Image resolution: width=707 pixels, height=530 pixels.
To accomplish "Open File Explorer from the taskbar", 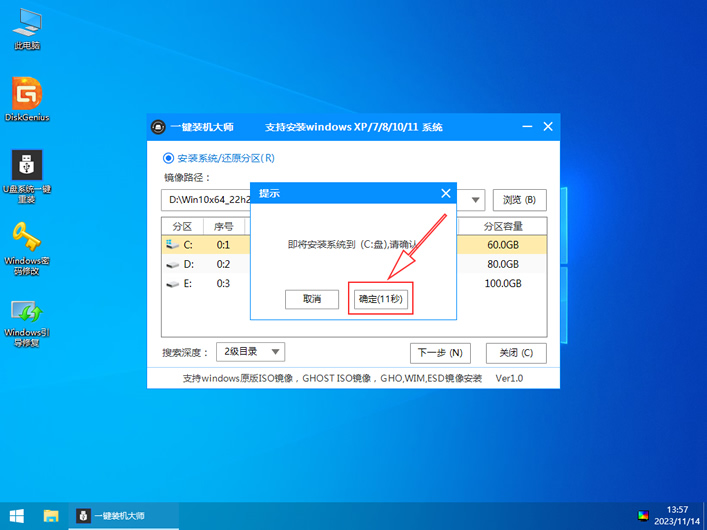I will pos(51,516).
